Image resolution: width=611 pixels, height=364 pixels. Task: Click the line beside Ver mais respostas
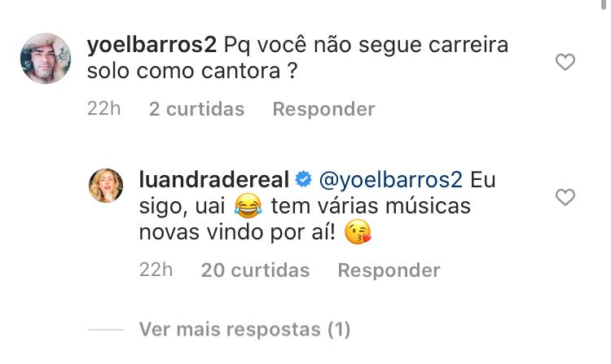(x=106, y=330)
